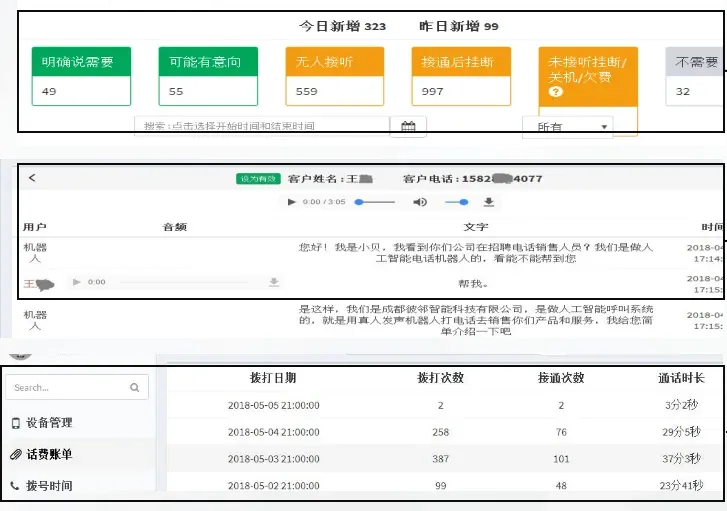This screenshot has height=511, width=727.
Task: Click the 接通次数 column header
Action: click(x=561, y=378)
